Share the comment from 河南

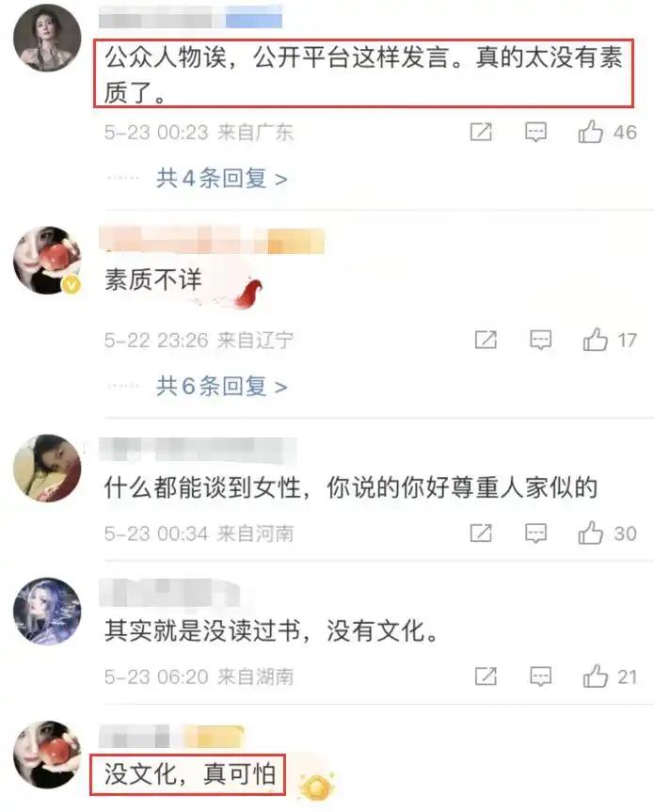click(481, 533)
